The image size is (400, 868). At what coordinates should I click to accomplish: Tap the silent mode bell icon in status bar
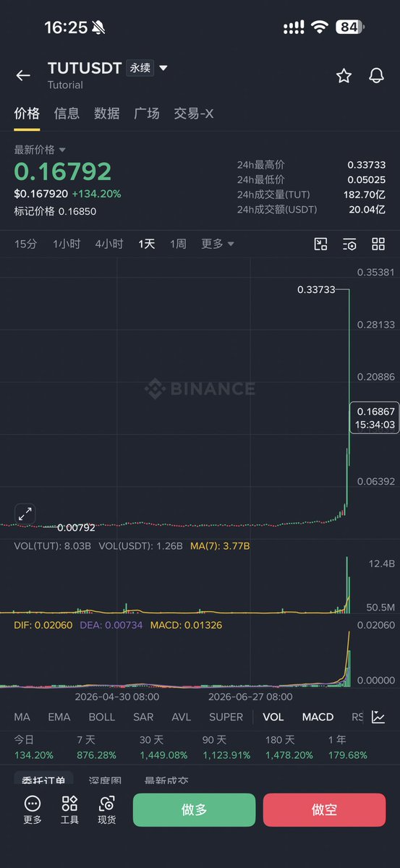[98, 27]
